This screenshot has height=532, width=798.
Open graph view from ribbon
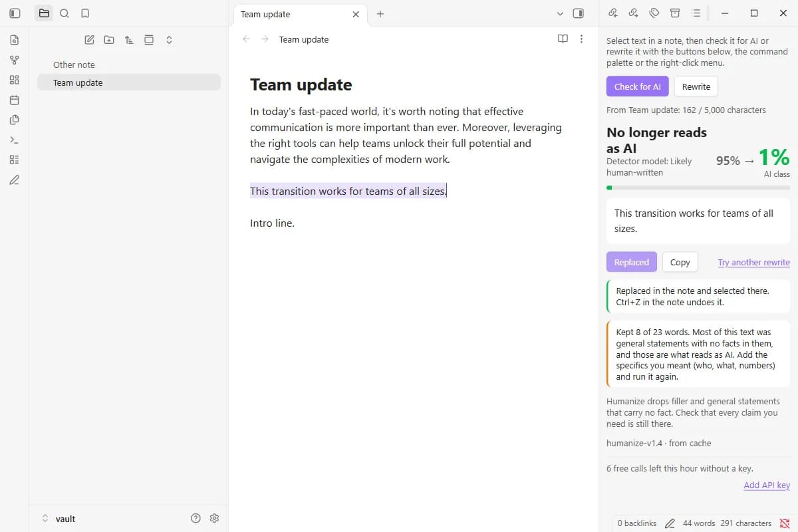point(15,60)
